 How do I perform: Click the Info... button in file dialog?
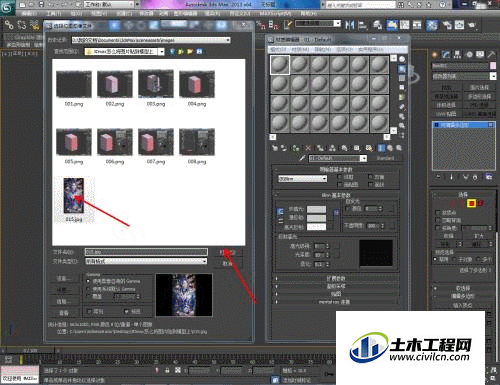[x=63, y=302]
